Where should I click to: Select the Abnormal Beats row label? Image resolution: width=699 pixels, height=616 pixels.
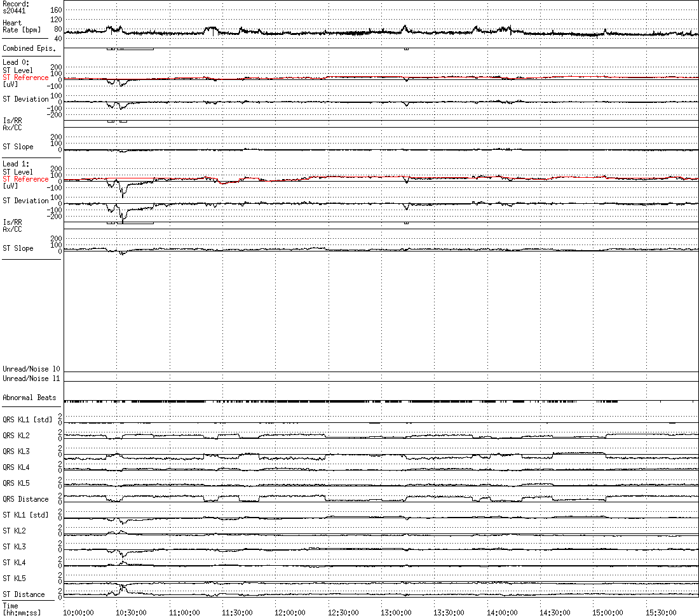pos(29,398)
